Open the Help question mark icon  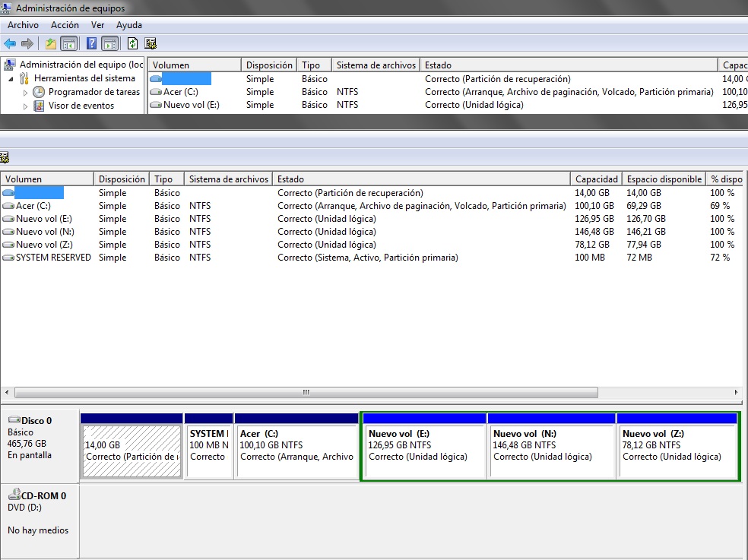pos(92,43)
